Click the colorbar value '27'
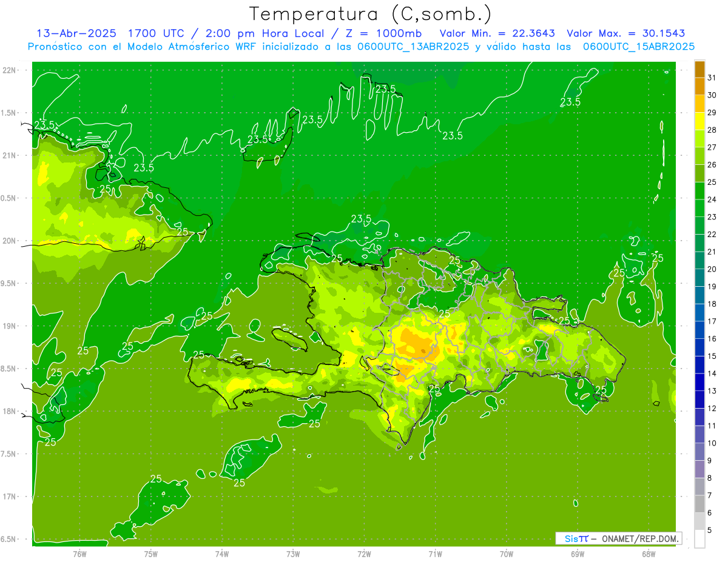Screen dimensions: 728x562 click(712, 147)
